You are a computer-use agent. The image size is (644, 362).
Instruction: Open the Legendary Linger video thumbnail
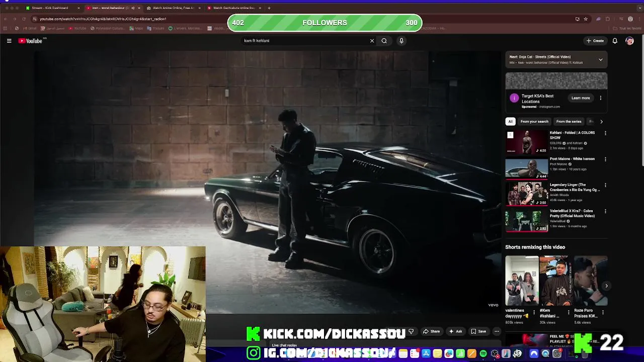(x=526, y=194)
